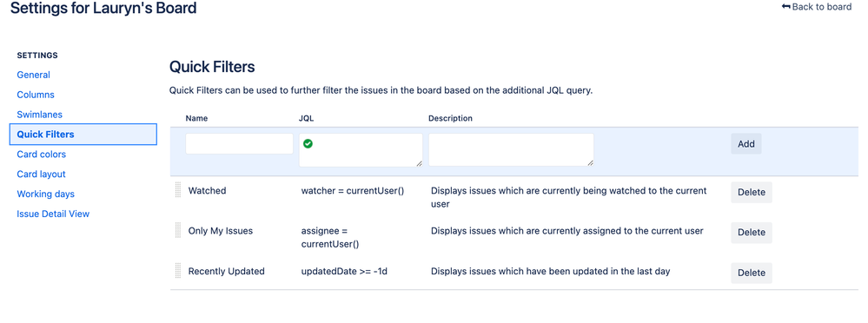Click the Add button for new filter
This screenshot has width=868, height=323.
point(746,144)
